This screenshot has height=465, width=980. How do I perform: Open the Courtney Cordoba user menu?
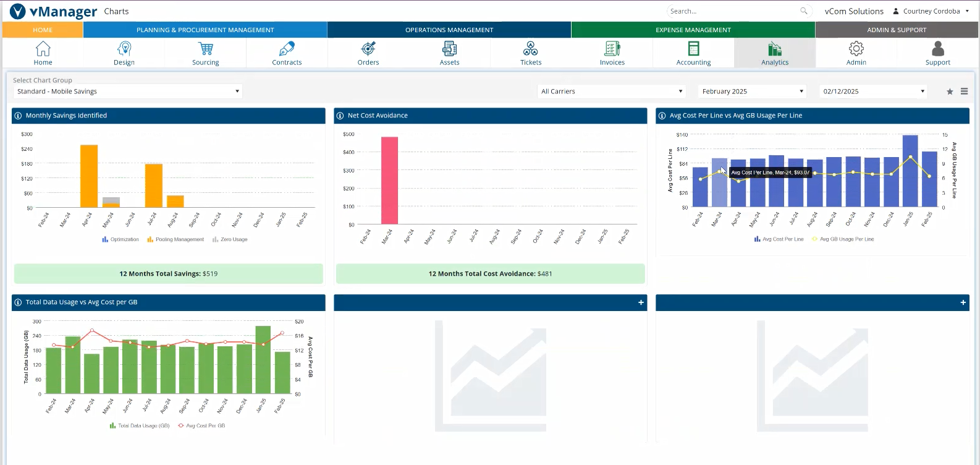click(x=931, y=11)
